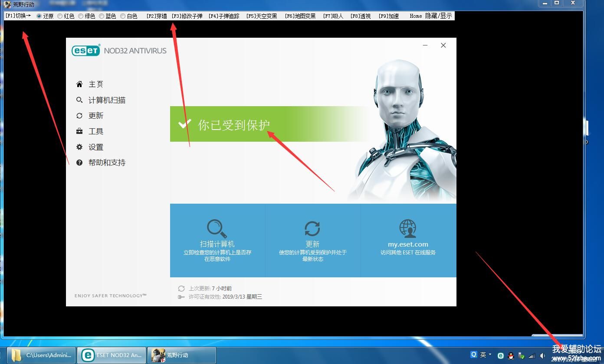This screenshot has height=364, width=604.
Task: Click the 上次更新: 7 小时前 text
Action: [210, 289]
